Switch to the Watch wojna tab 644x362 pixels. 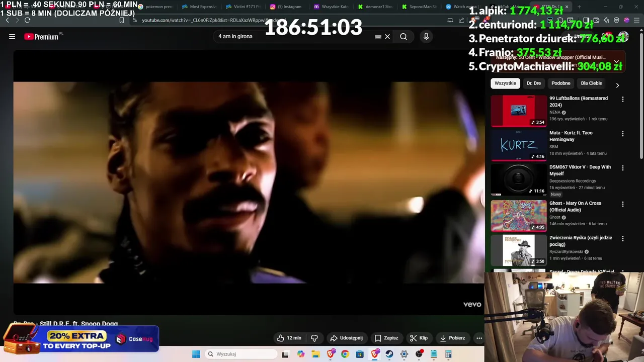pyautogui.click(x=462, y=7)
